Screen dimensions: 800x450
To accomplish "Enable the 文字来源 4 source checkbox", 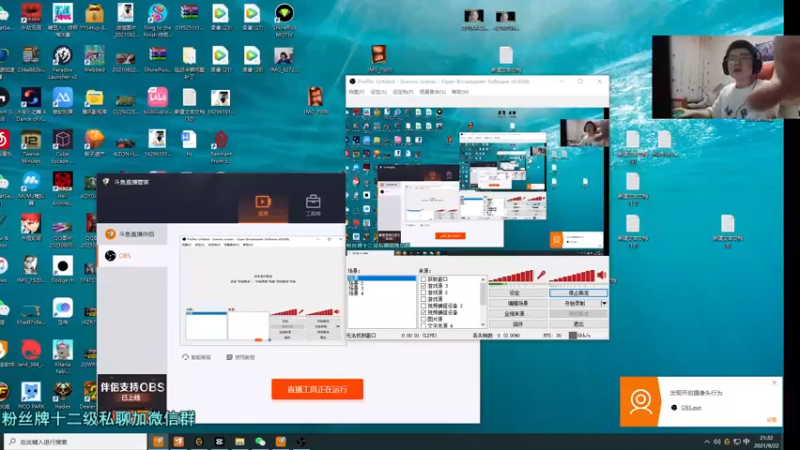I will pyautogui.click(x=423, y=325).
